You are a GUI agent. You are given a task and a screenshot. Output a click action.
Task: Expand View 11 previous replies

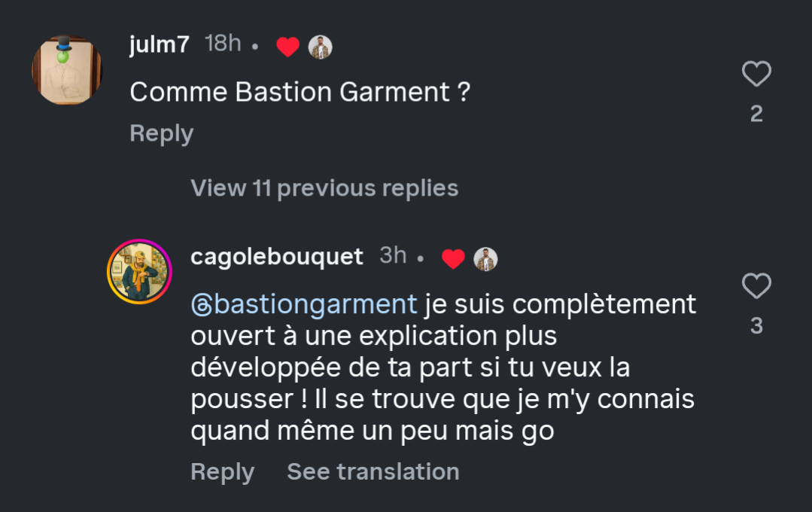pos(324,187)
